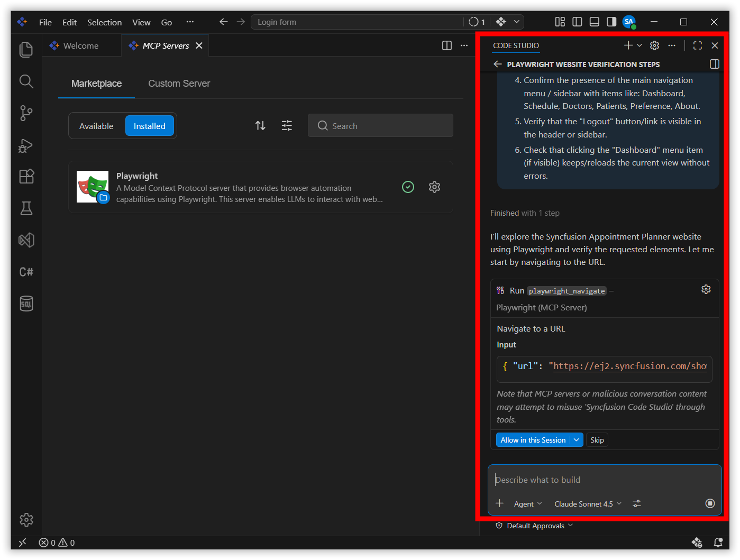Close the MCP Servers tab

click(199, 45)
